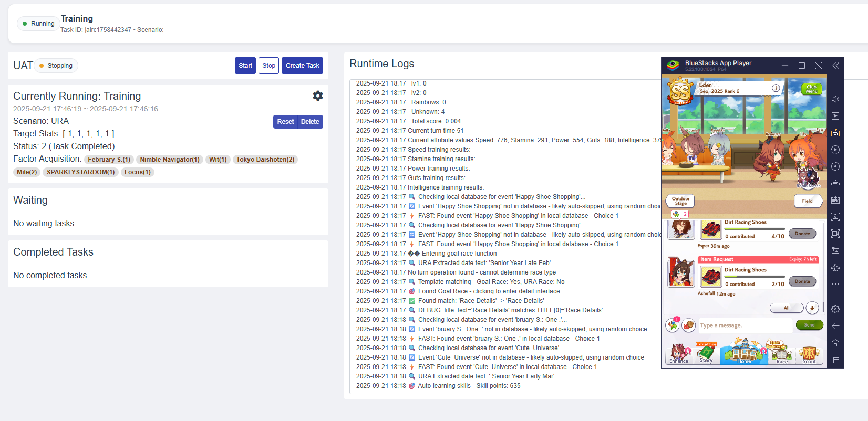Image resolution: width=868 pixels, height=421 pixels.
Task: Click the BlueStacks mouse cursor lock icon
Action: click(x=835, y=116)
